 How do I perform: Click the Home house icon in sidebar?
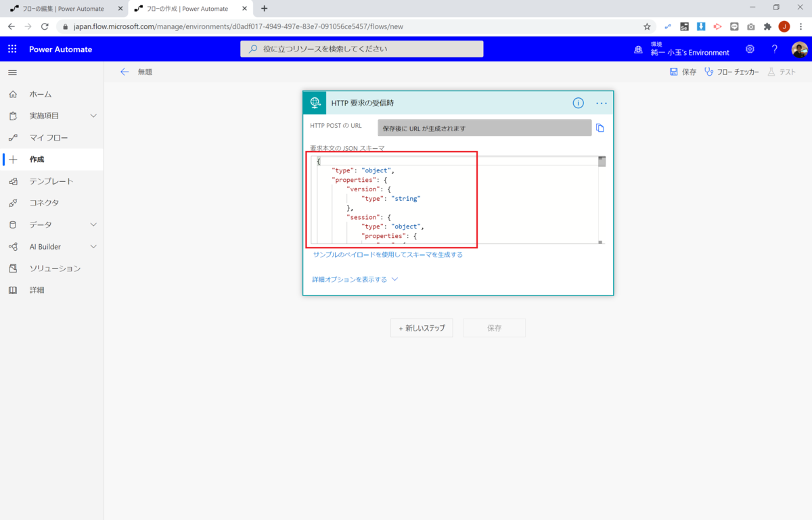tap(13, 94)
